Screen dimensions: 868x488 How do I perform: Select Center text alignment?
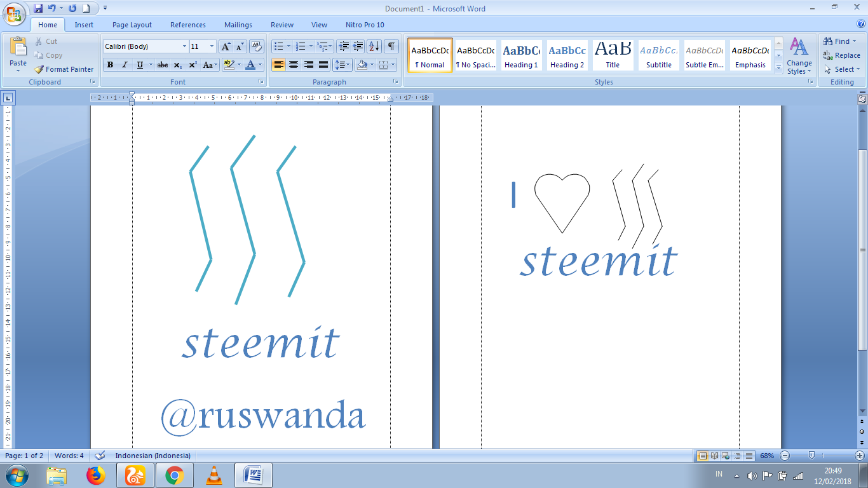click(294, 65)
